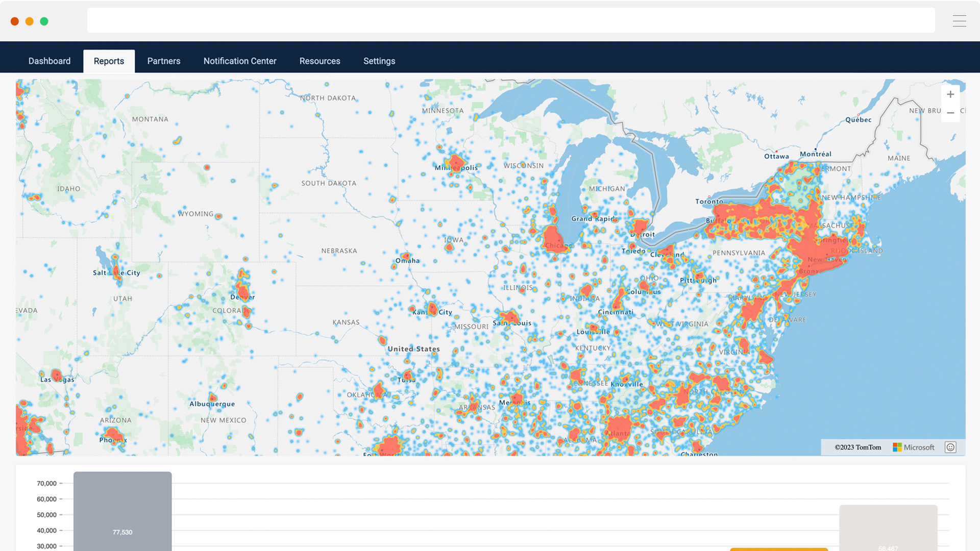Click the Denver label on the map
The image size is (980, 551).
pyautogui.click(x=242, y=297)
